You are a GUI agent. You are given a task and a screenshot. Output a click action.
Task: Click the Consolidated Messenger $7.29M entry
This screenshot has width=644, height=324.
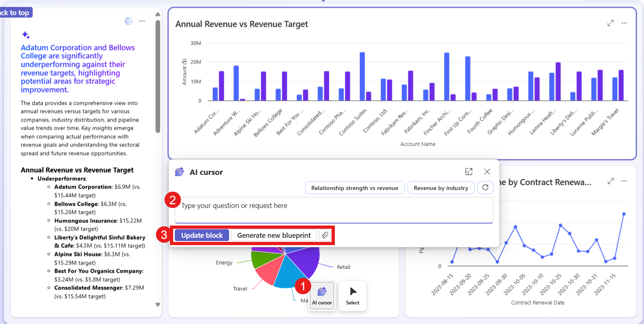tap(99, 292)
